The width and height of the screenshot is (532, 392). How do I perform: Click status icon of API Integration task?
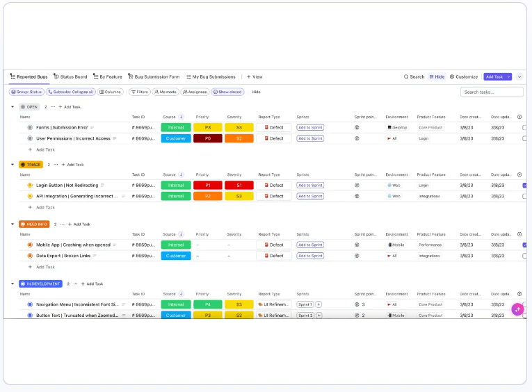tap(30, 196)
